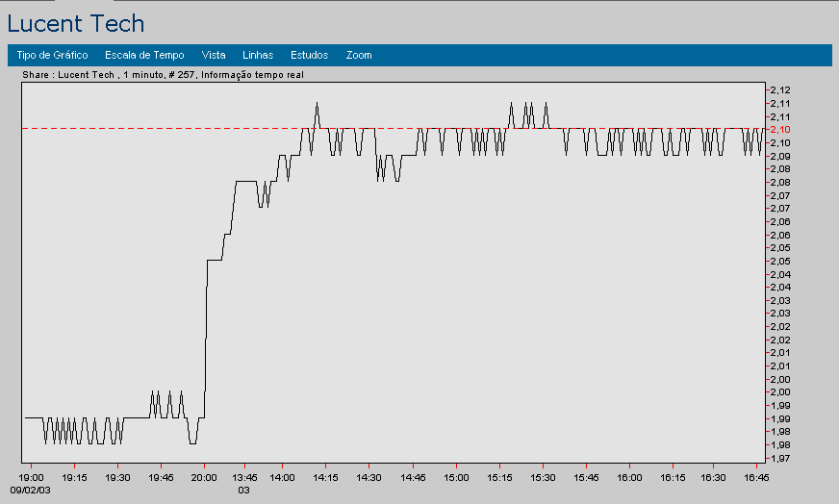The image size is (839, 504).
Task: Click the 19:45 time axis label
Action: 161,477
